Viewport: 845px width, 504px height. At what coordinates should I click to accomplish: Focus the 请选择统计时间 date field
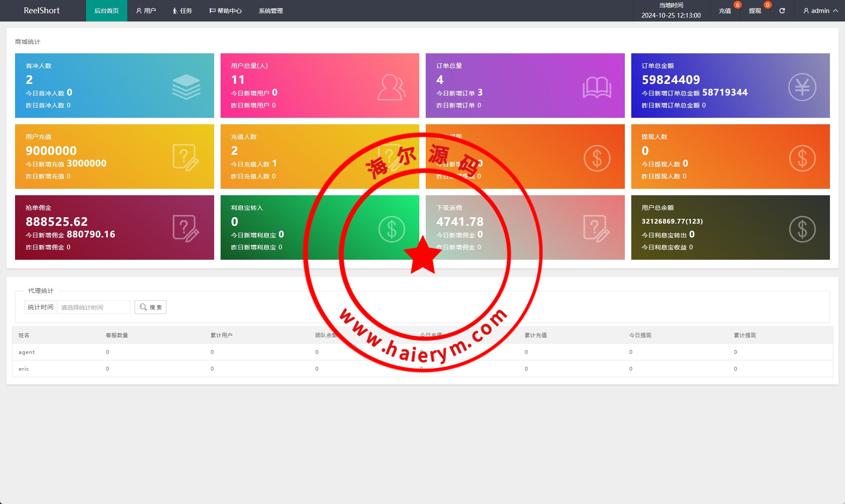(93, 307)
